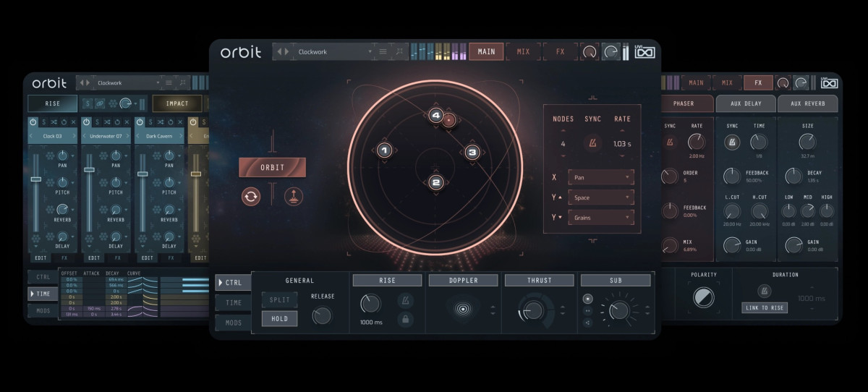
Task: Select orbit node 3 in the circle
Action: (472, 152)
